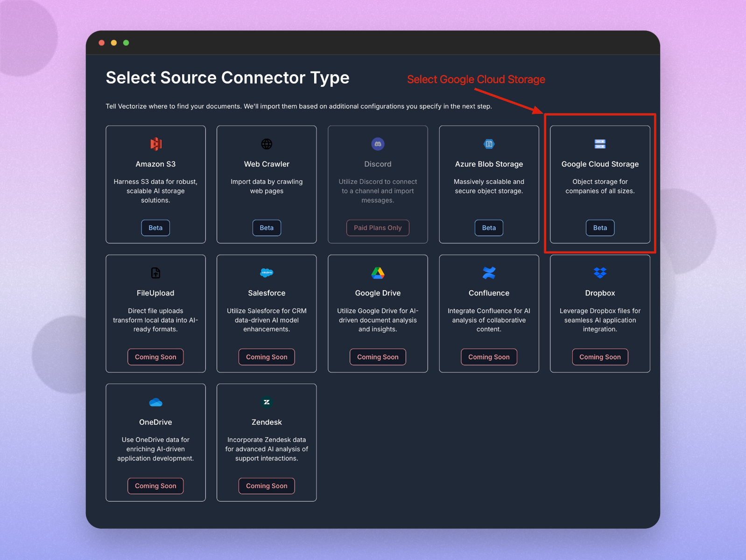The width and height of the screenshot is (746, 560).
Task: Choose the Confluence card title
Action: (x=489, y=293)
